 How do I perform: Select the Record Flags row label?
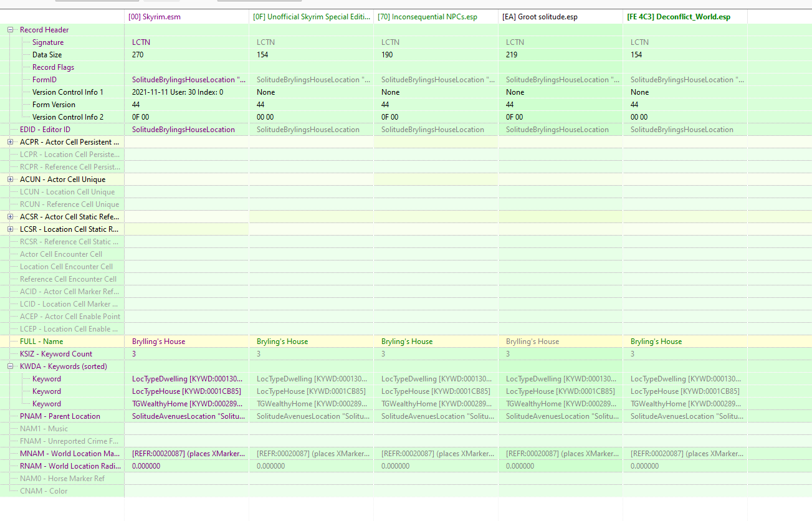point(53,67)
